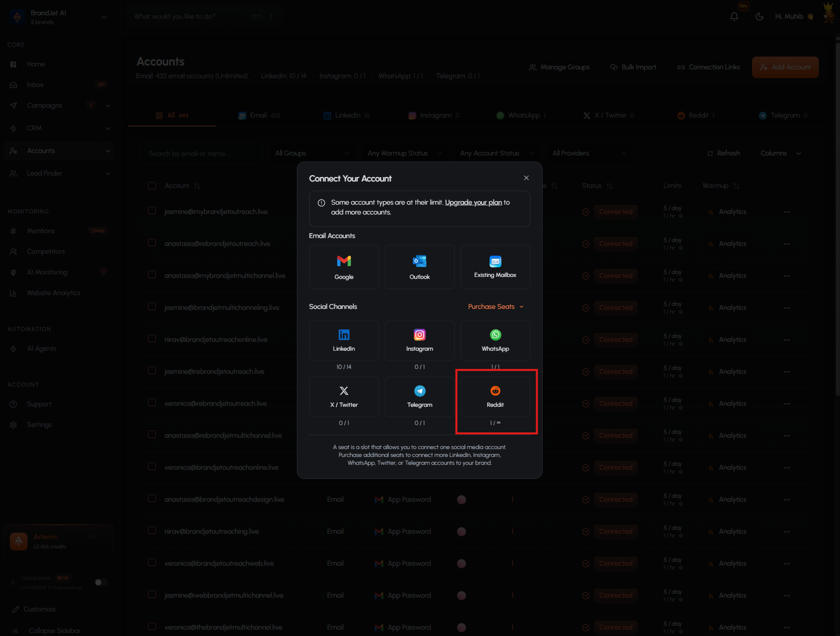Follow the Upgrade your plan link
Screen dimensions: 840x636
[x=473, y=202]
